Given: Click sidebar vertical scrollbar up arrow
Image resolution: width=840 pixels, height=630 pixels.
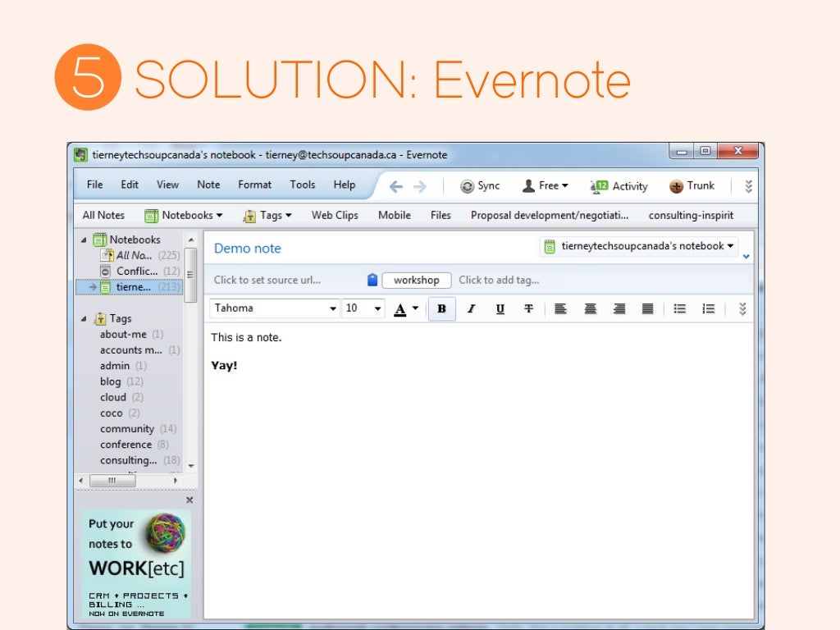Looking at the screenshot, I should click(x=191, y=240).
